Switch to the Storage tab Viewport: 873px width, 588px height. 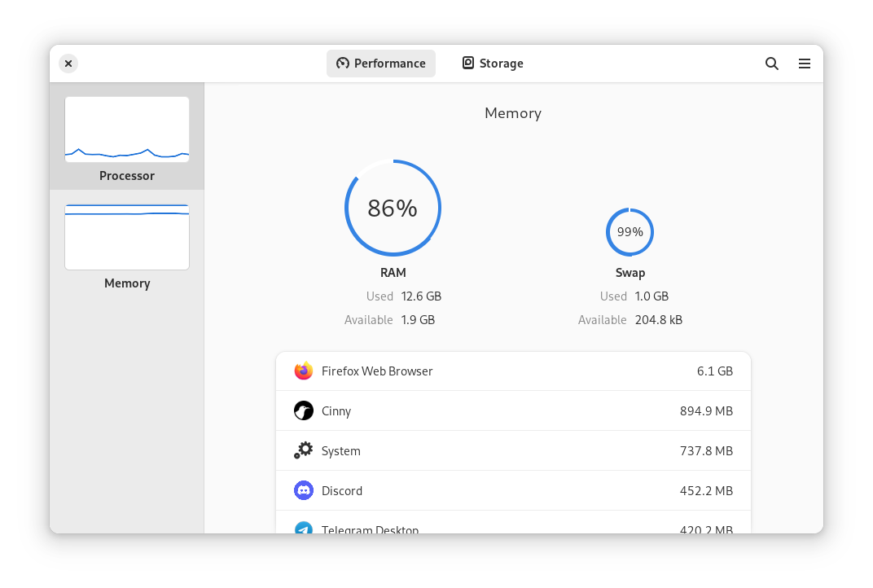pos(493,64)
